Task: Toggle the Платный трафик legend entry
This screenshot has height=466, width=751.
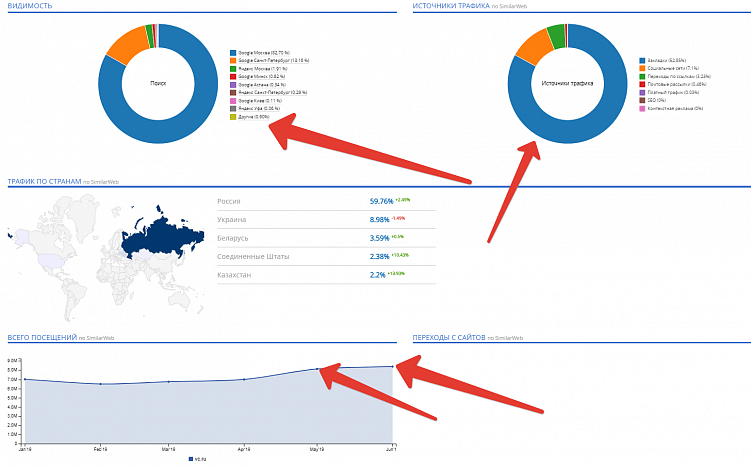Action: pyautogui.click(x=669, y=92)
